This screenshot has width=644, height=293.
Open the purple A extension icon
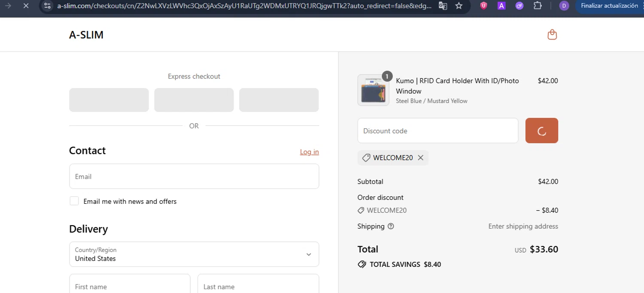(x=501, y=6)
